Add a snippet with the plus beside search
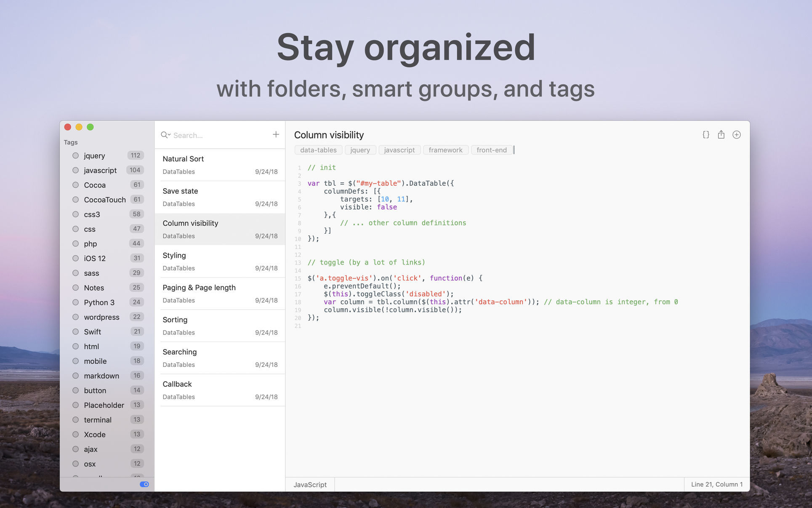Viewport: 812px width, 508px height. coord(276,134)
